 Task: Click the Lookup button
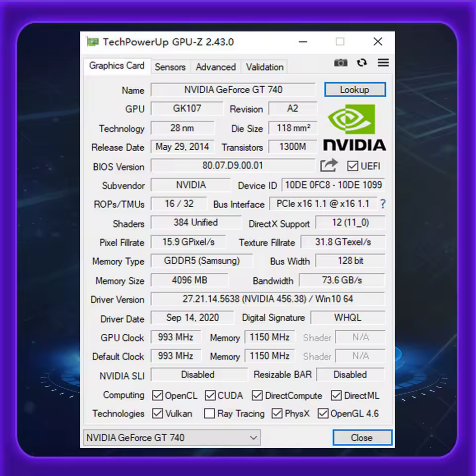(x=355, y=90)
